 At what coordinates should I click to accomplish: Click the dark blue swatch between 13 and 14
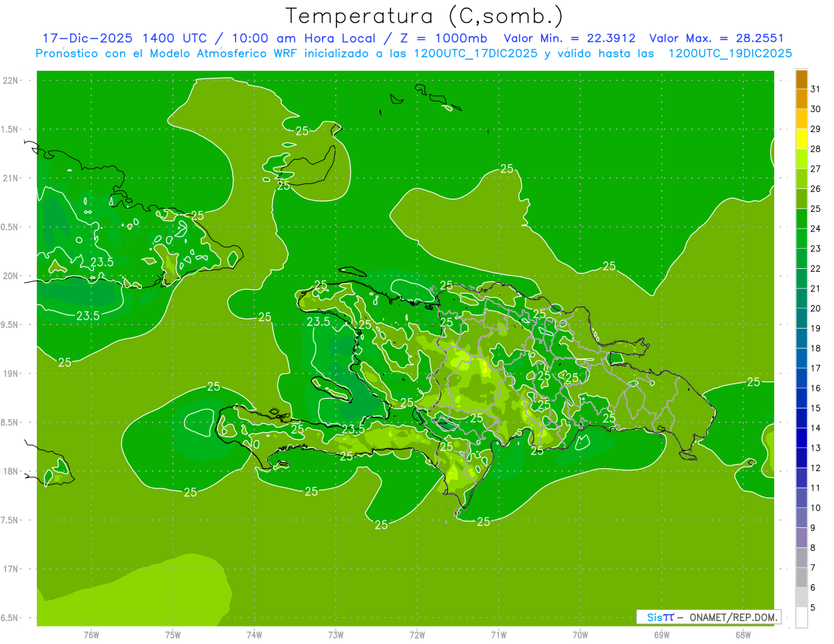pyautogui.click(x=801, y=438)
